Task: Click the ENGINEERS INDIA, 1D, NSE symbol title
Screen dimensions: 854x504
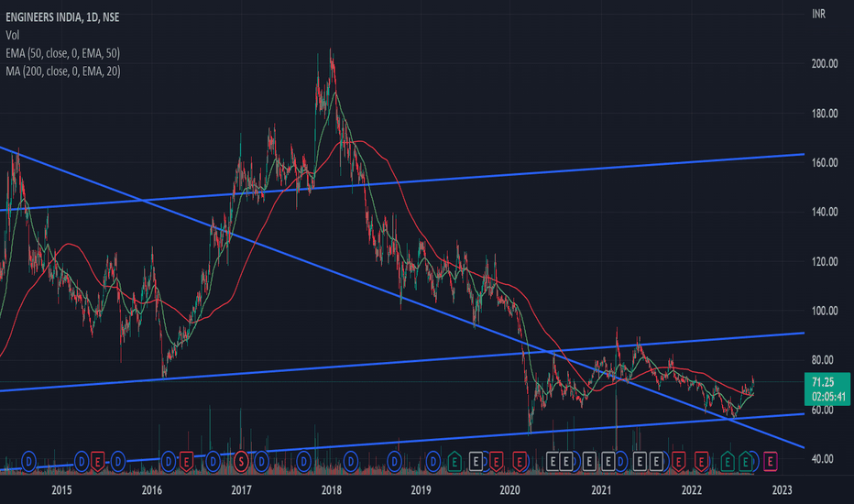Action: click(62, 17)
